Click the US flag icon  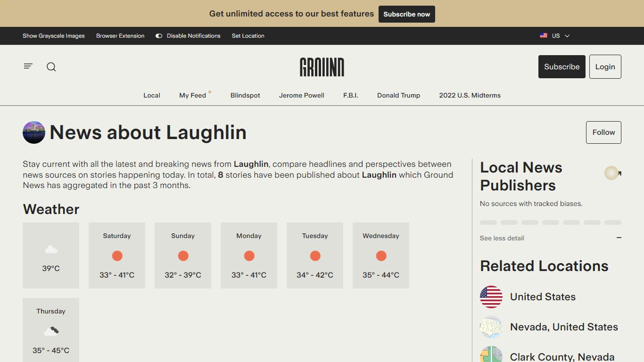click(544, 36)
